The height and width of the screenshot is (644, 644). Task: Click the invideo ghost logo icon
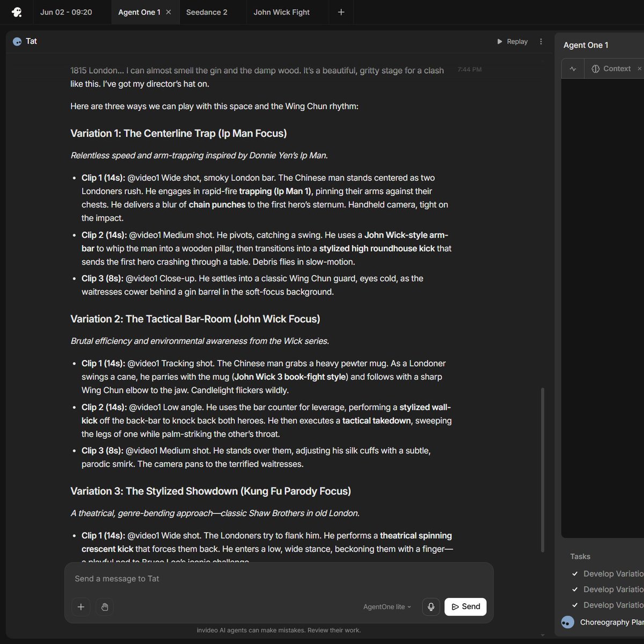17,12
